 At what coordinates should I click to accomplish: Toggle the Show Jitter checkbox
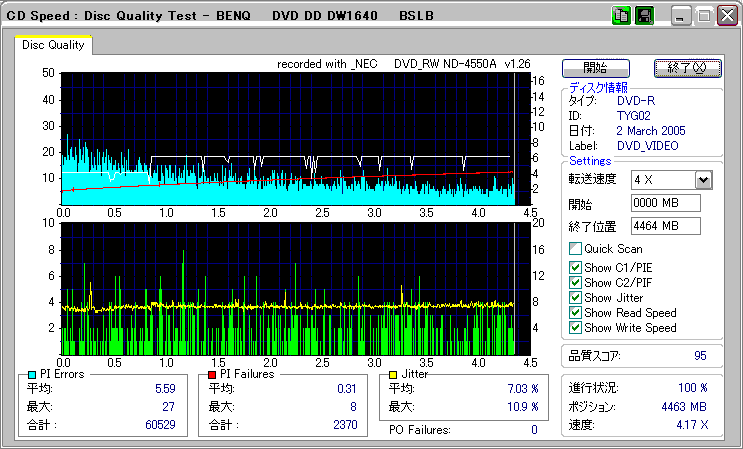[574, 298]
